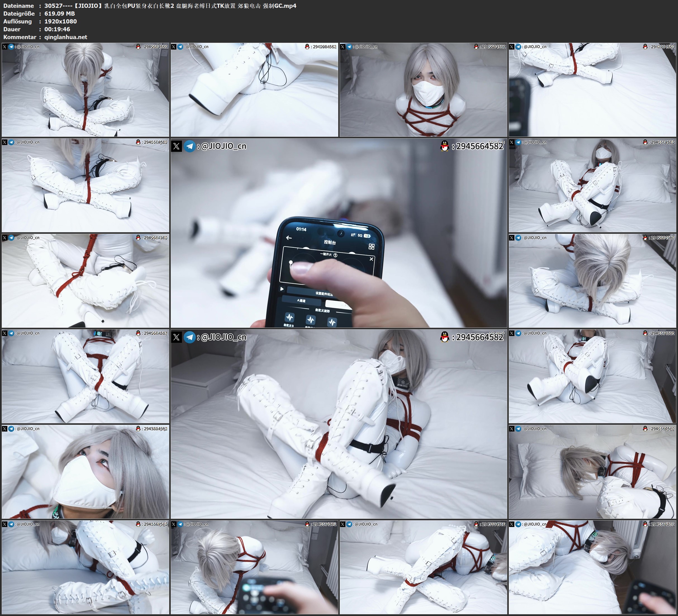Click the large X logo beside @JIOJIO_cn in phone frame
The width and height of the screenshot is (678, 616).
177,146
